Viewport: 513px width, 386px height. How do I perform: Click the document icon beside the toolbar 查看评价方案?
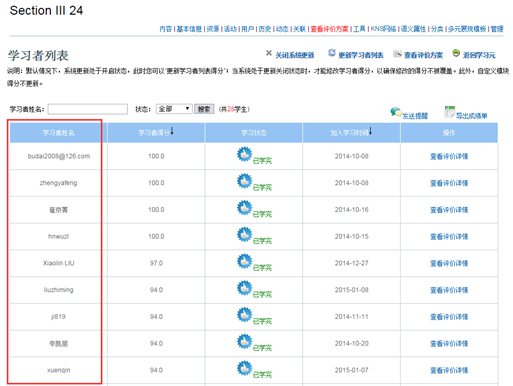point(397,53)
